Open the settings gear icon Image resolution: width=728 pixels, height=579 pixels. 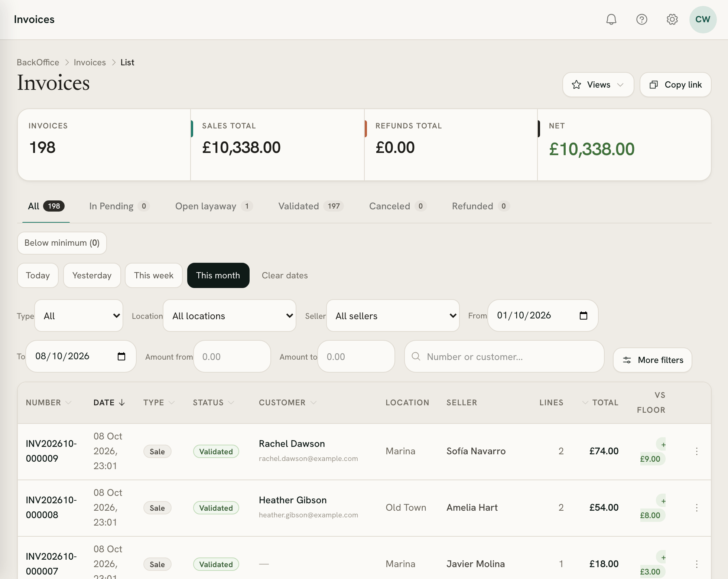tap(672, 19)
